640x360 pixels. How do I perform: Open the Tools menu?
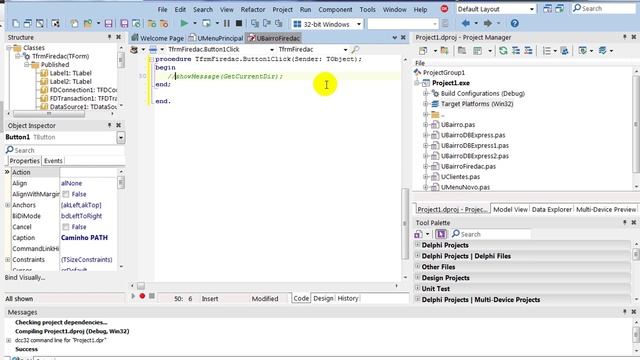click(367, 9)
